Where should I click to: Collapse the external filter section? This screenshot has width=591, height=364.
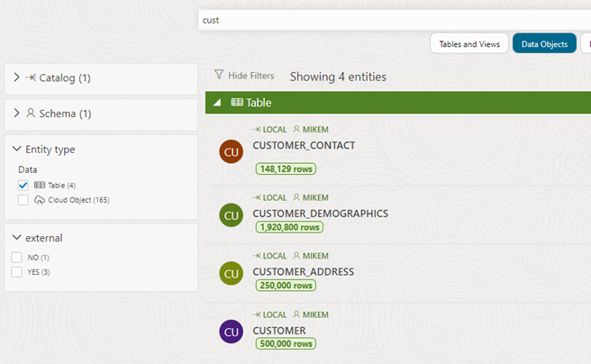16,237
